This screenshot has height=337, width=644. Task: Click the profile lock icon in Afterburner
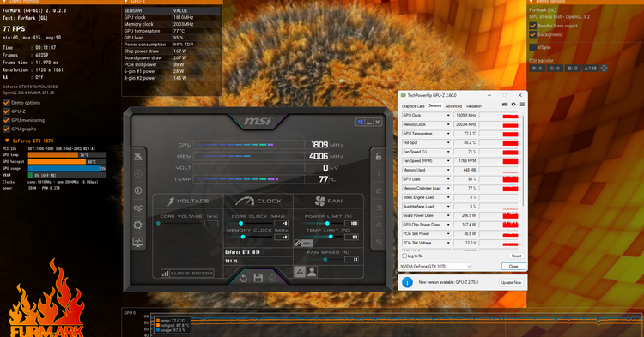[379, 156]
